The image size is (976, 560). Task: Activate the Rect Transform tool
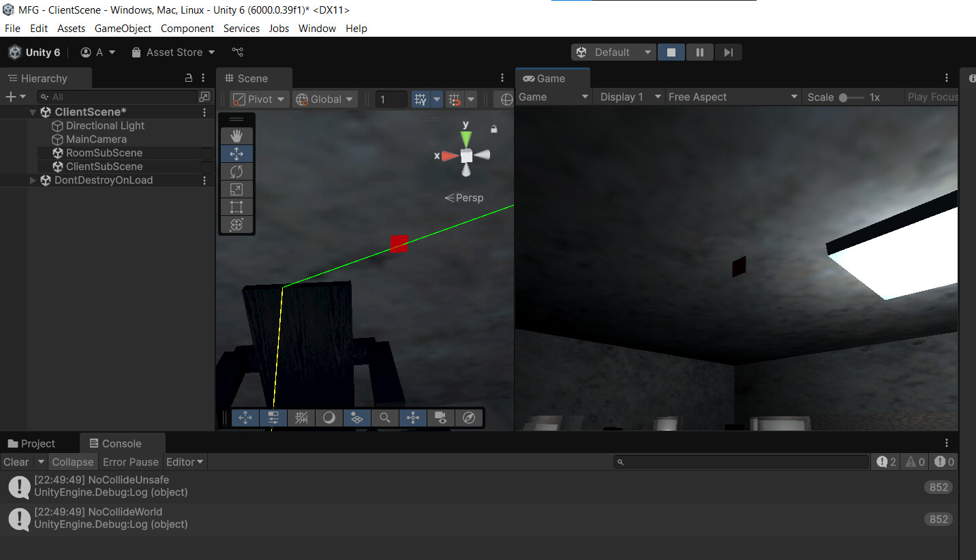pos(237,206)
